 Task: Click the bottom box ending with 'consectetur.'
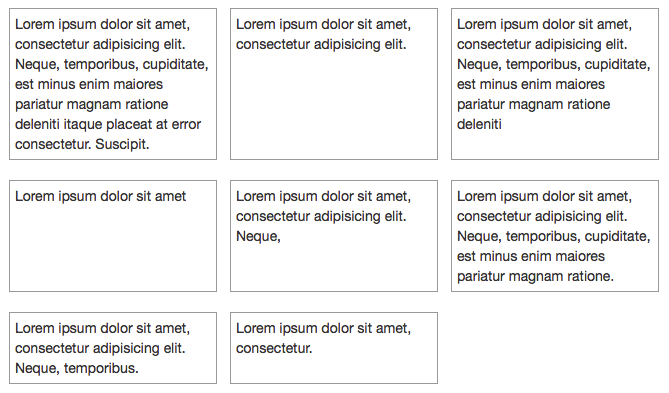334,348
